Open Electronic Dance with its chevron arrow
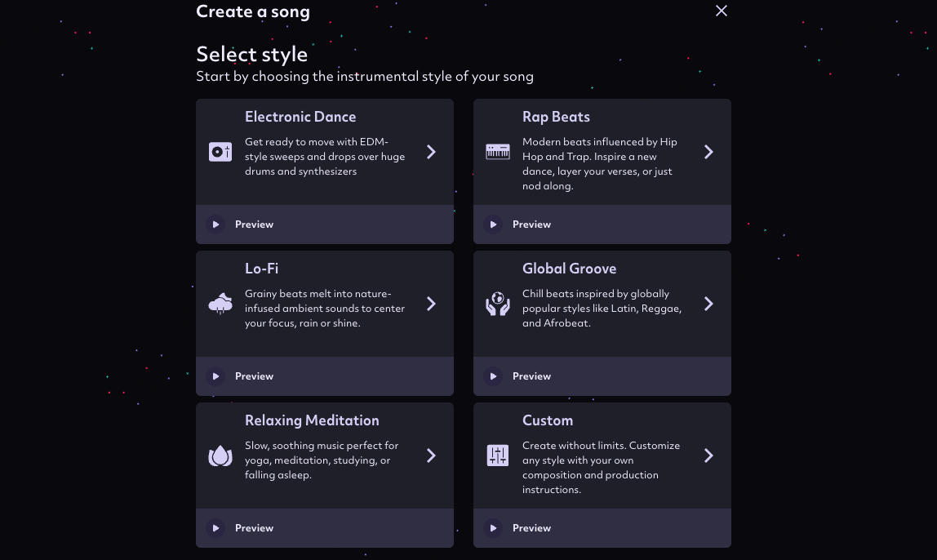This screenshot has height=560, width=937. click(431, 152)
